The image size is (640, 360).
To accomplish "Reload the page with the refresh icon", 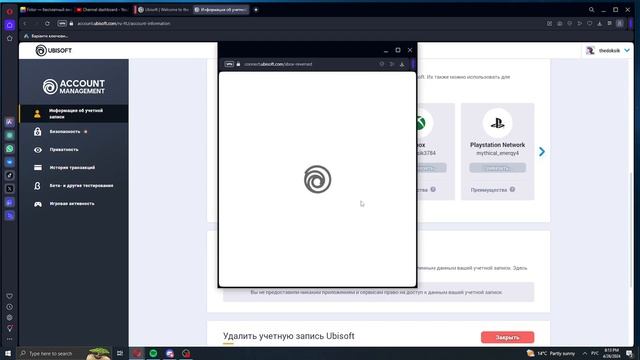I will pos(47,24).
